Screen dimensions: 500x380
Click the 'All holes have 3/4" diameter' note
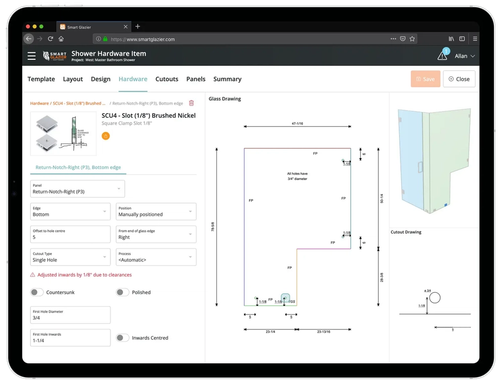297,176
